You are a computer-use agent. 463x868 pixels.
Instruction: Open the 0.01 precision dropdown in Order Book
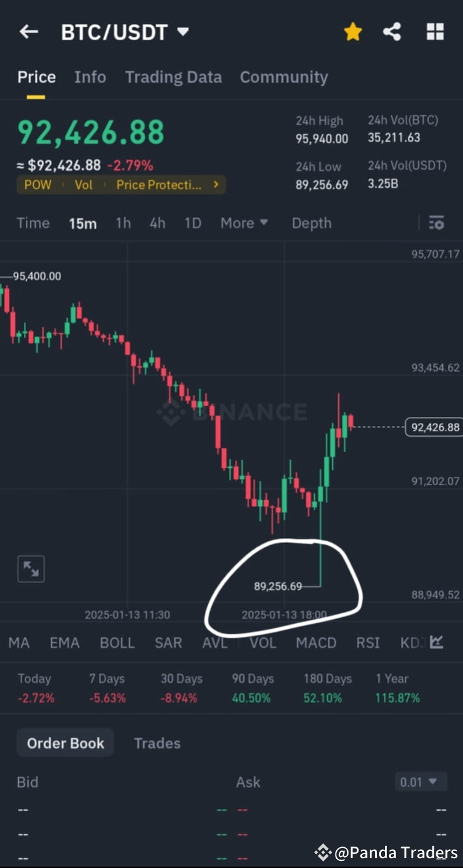tap(420, 782)
